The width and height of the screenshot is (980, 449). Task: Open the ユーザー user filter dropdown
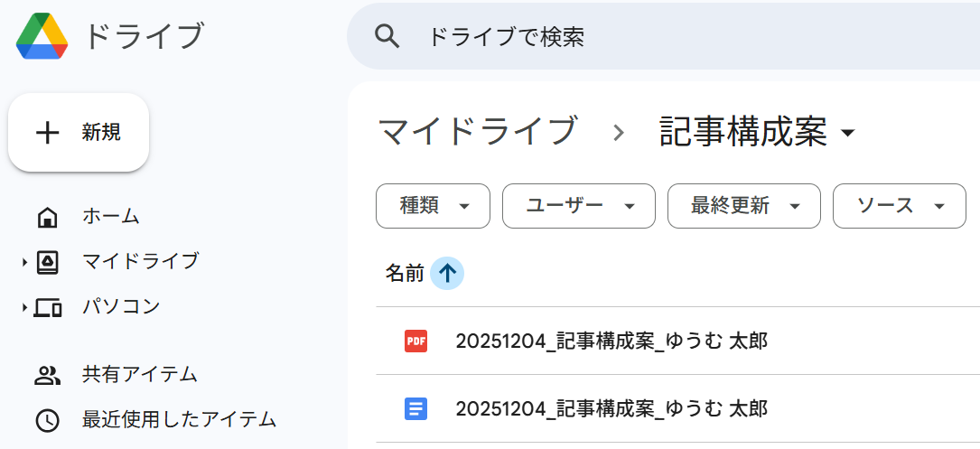(x=579, y=206)
